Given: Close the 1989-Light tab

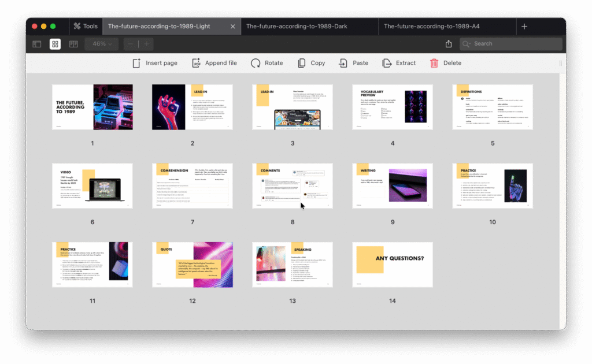Looking at the screenshot, I should pos(233,27).
